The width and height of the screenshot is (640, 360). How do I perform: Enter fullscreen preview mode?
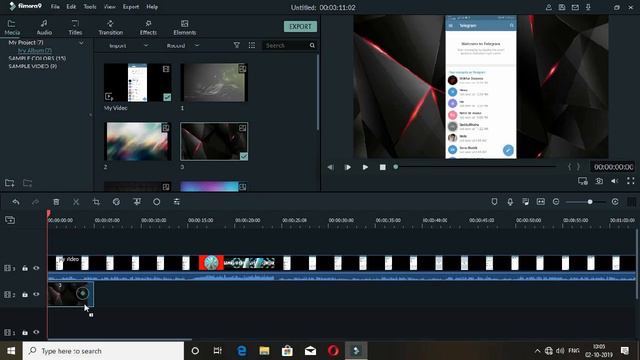click(631, 181)
